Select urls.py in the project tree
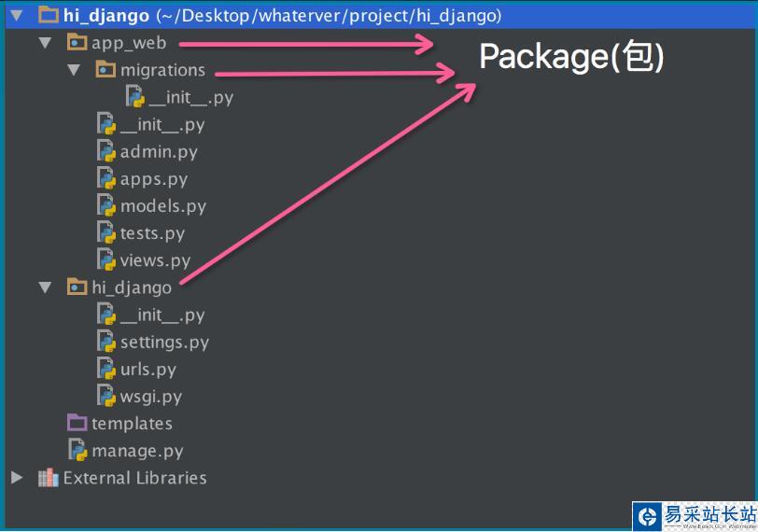Screen dimensions: 758x532 (147, 369)
